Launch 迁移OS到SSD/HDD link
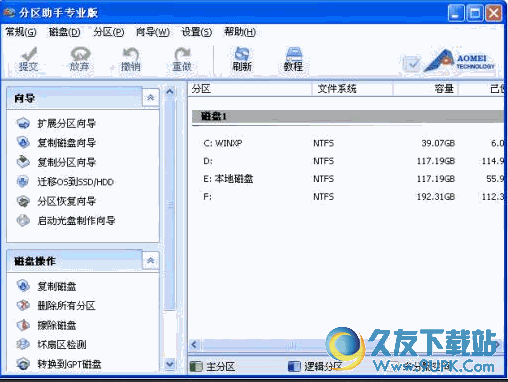508x382 pixels. tap(76, 182)
